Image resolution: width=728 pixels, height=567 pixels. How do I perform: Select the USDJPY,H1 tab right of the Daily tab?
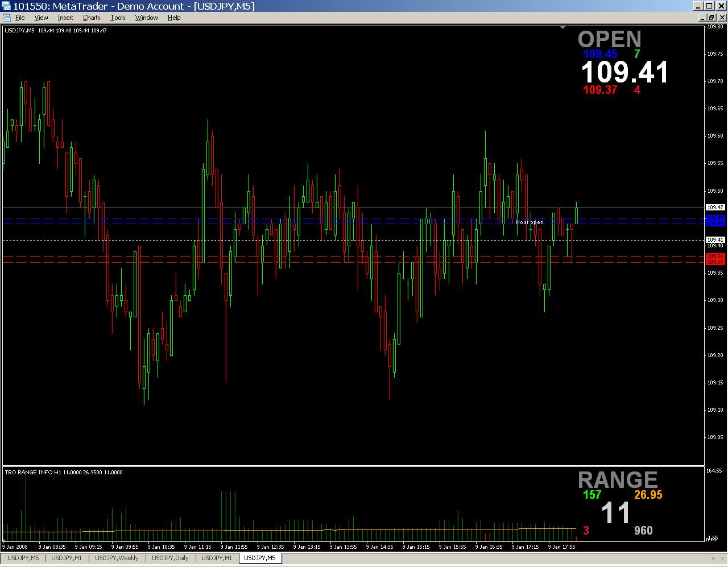pos(217,558)
